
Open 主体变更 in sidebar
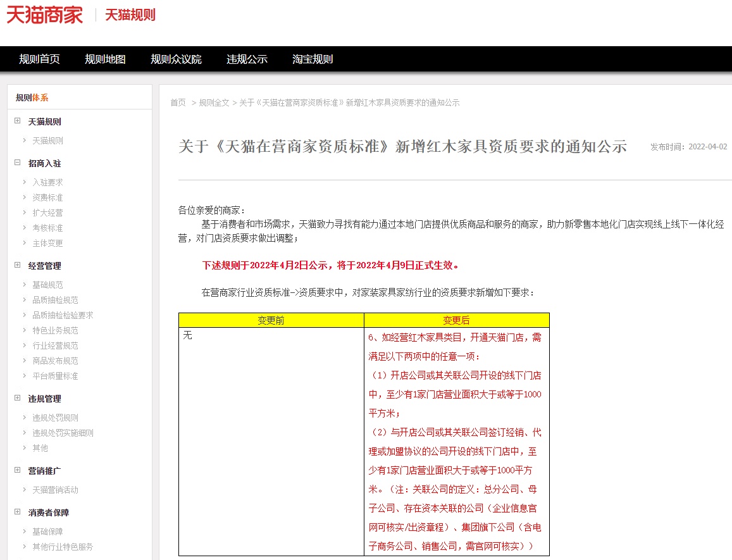click(47, 243)
